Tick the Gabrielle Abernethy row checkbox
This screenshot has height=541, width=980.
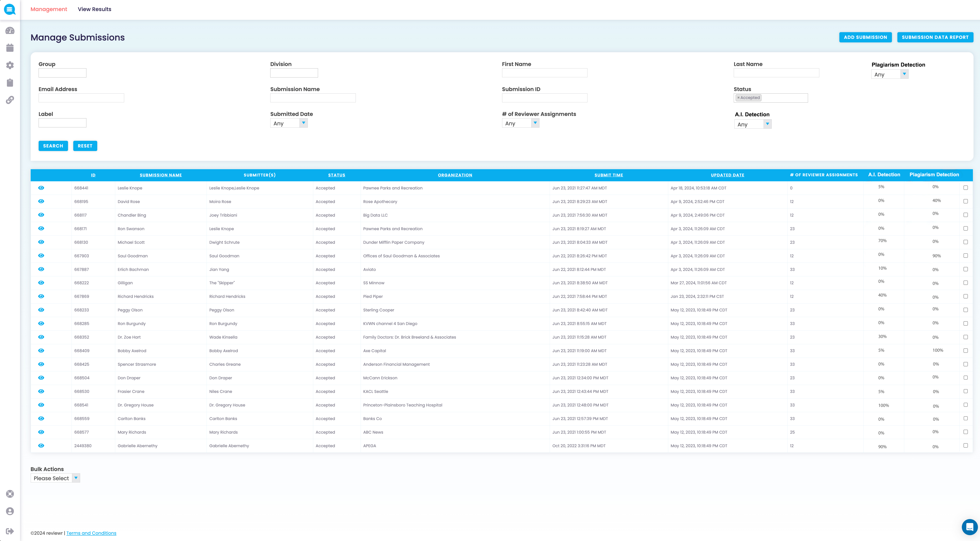(966, 446)
